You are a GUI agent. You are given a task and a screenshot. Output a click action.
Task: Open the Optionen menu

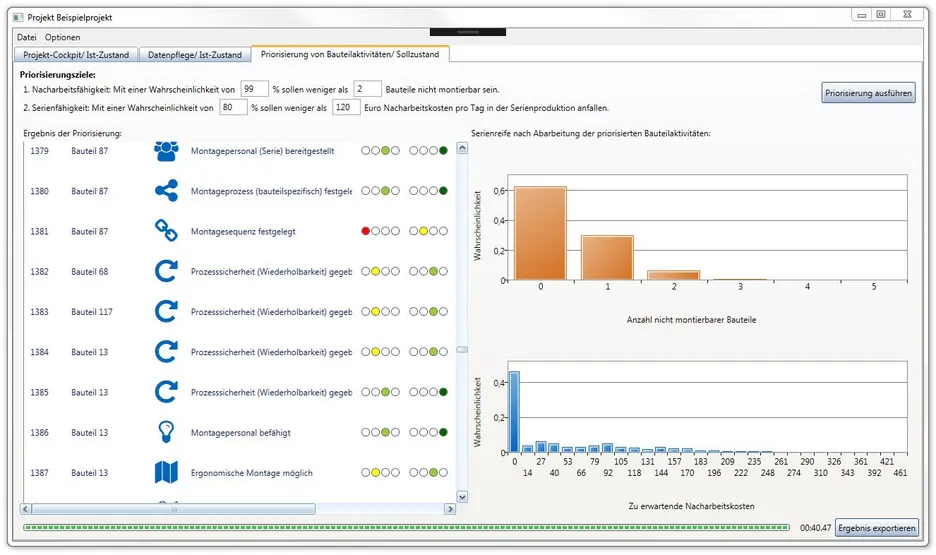[x=63, y=37]
